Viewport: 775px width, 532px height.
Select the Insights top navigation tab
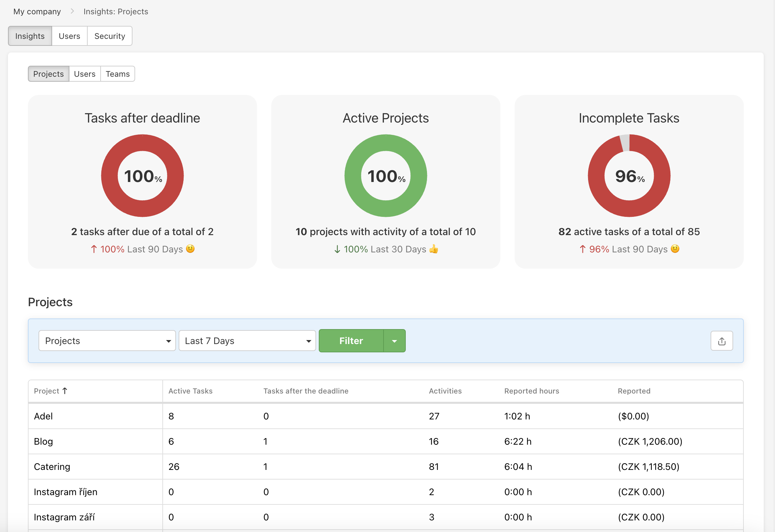click(x=30, y=37)
